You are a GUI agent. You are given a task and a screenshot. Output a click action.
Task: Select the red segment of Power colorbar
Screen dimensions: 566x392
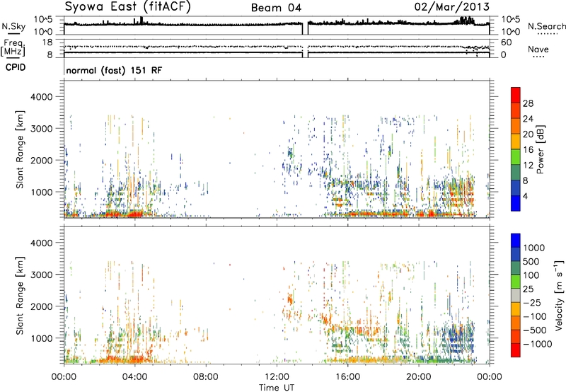[516, 96]
